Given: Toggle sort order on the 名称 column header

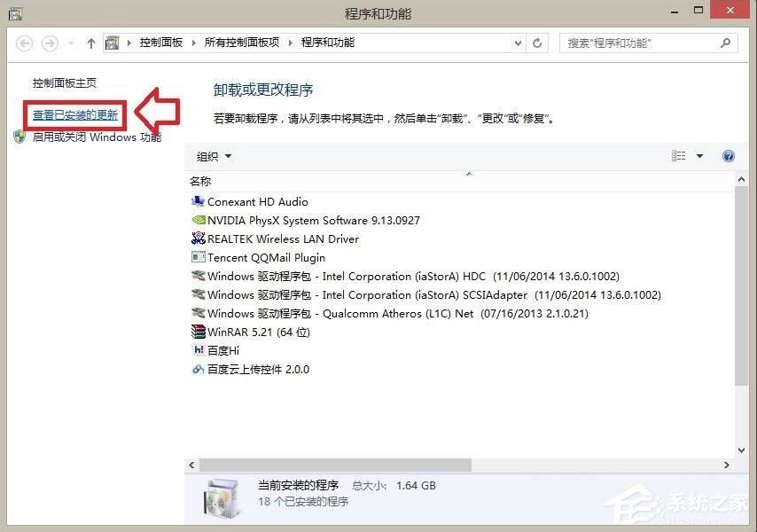Looking at the screenshot, I should [200, 180].
